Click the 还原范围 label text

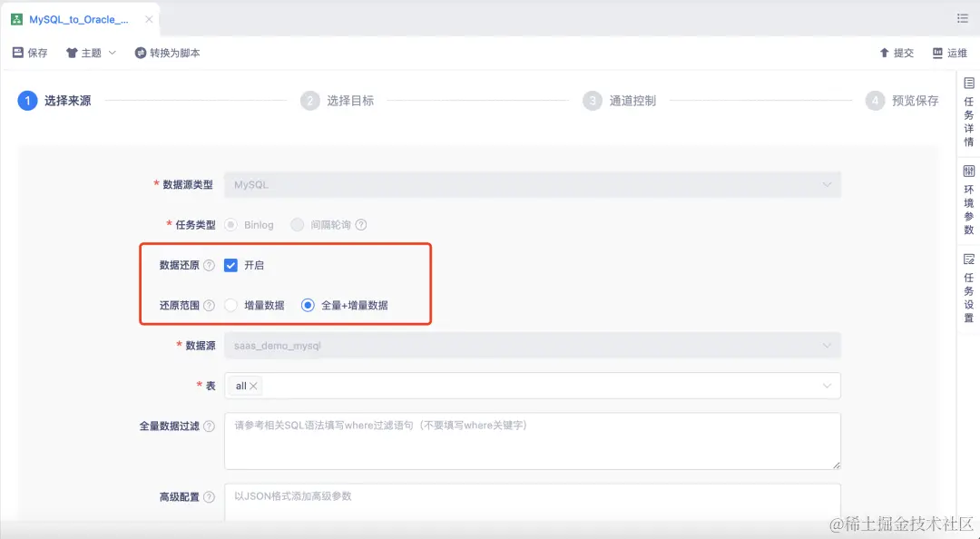tap(180, 305)
